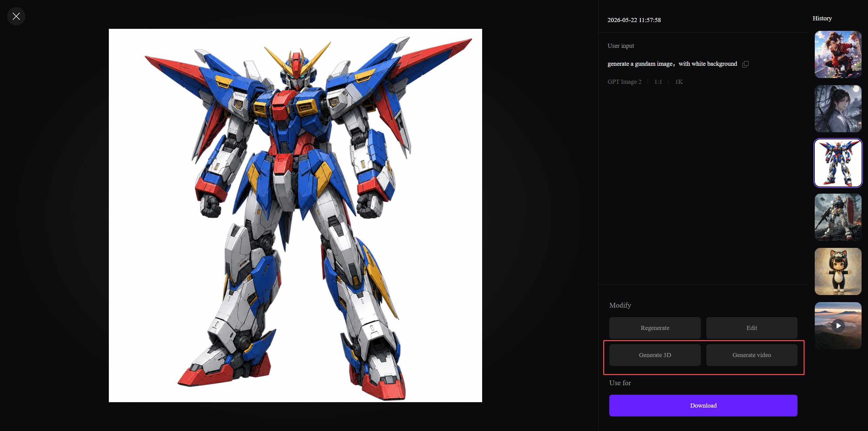Click Generate video
This screenshot has width=868, height=431.
[751, 355]
